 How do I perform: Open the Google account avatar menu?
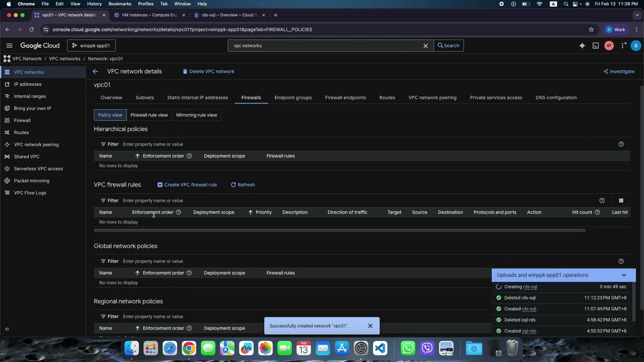(x=636, y=46)
